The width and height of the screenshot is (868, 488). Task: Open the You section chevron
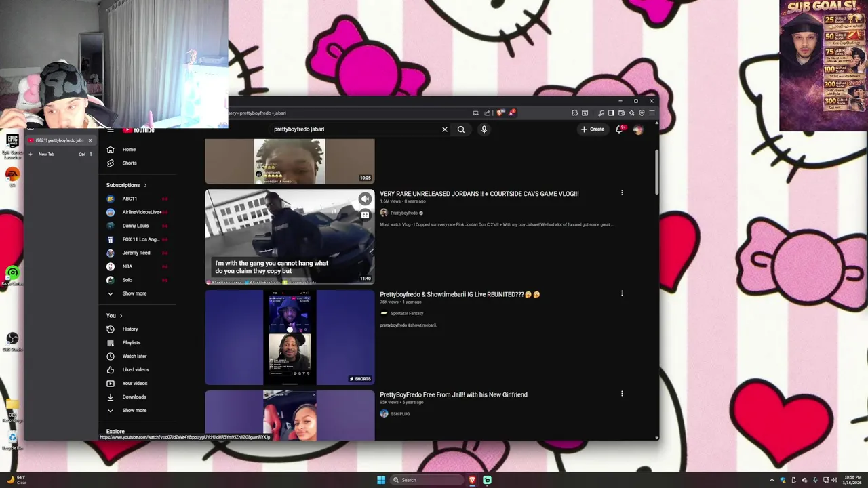point(121,316)
